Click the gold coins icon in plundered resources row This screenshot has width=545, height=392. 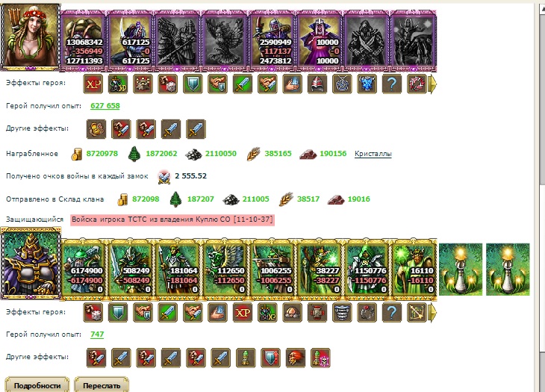tap(76, 154)
